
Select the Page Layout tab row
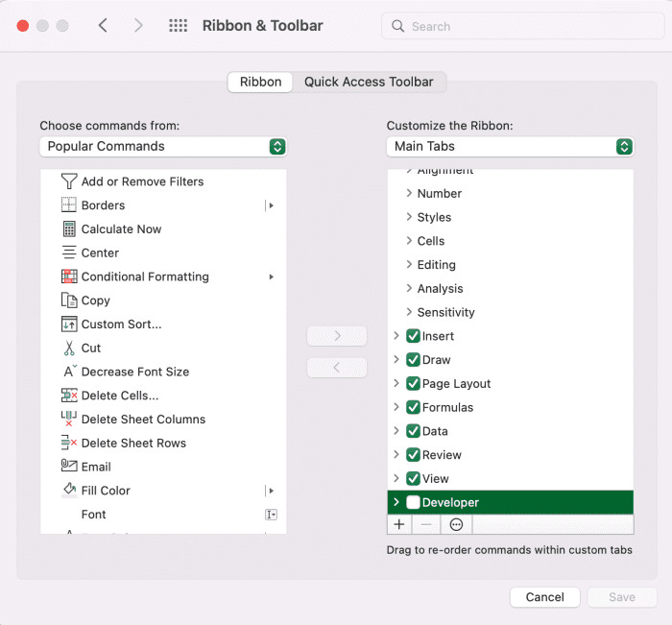510,383
